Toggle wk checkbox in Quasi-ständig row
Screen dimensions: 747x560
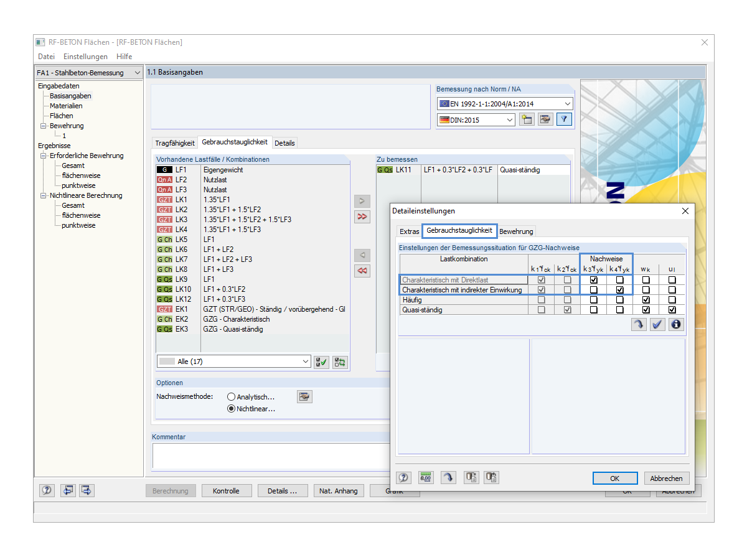pos(646,310)
